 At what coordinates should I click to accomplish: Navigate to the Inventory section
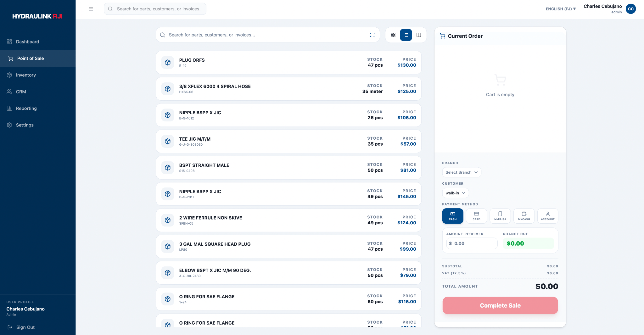26,75
